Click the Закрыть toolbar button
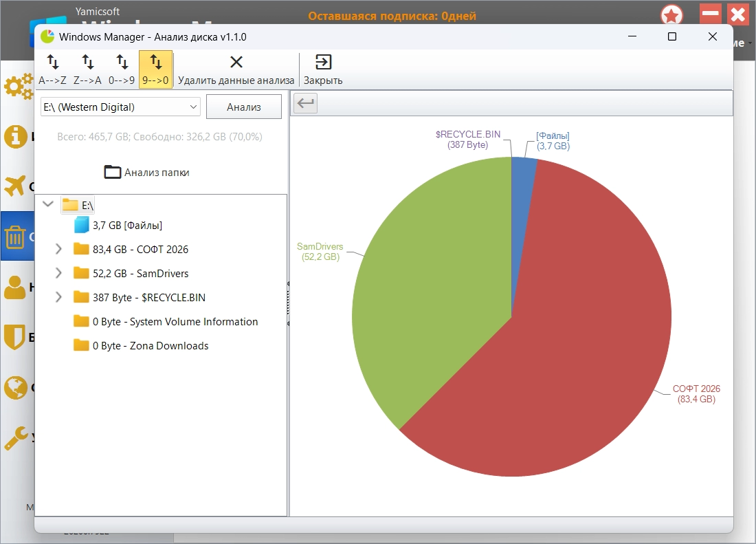756x544 pixels. coord(323,70)
